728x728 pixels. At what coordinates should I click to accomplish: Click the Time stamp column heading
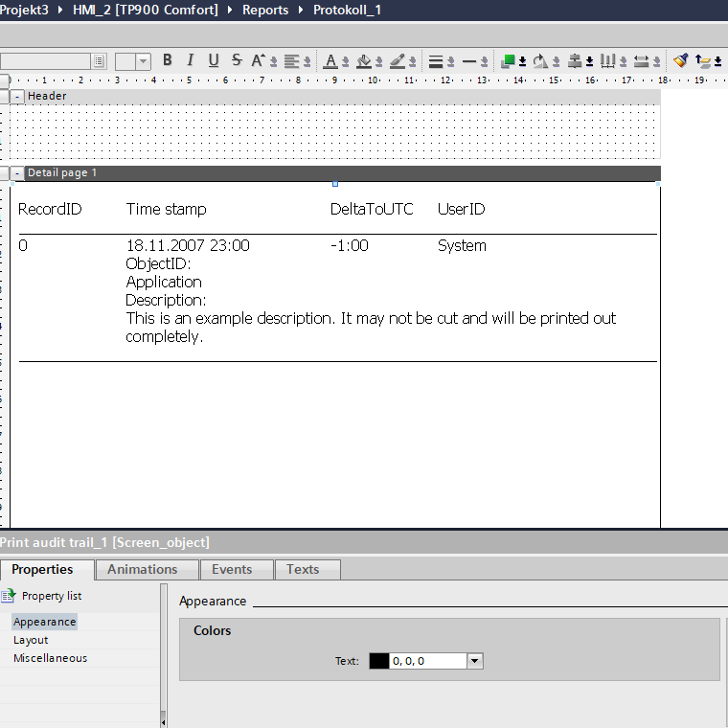point(167,209)
